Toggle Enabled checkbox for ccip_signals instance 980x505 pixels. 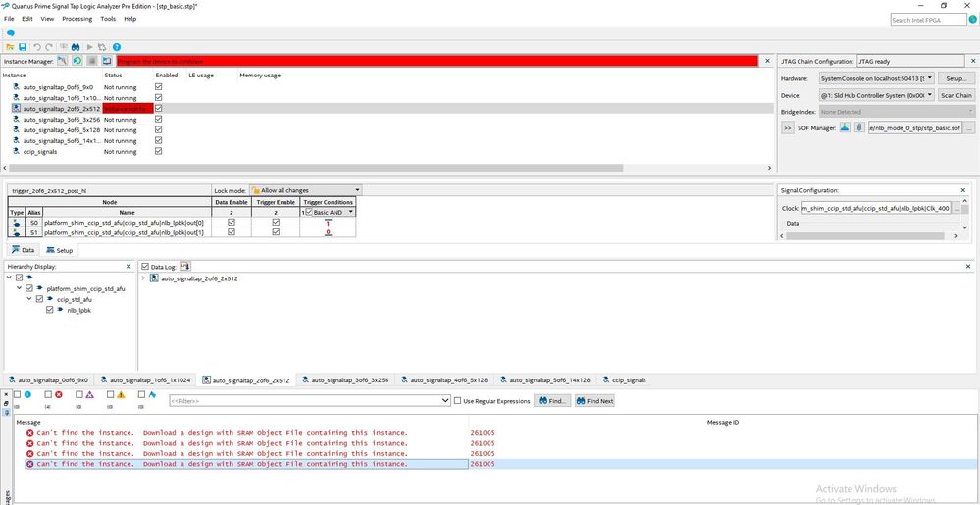[158, 151]
